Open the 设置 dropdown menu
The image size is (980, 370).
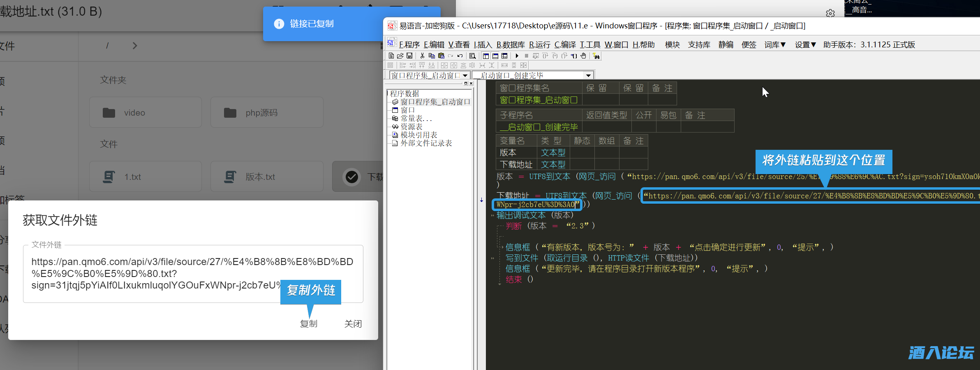(805, 44)
